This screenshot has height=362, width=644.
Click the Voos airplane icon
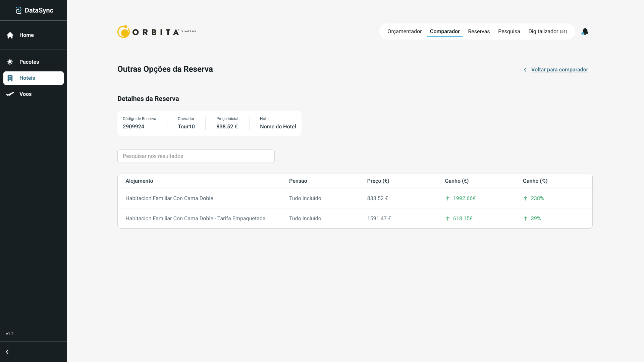click(10, 94)
